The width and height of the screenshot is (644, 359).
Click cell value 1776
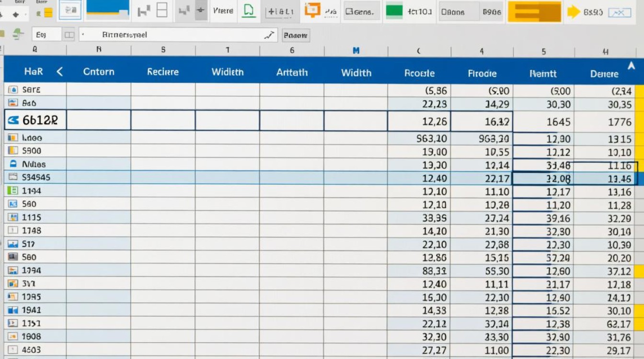pos(620,122)
